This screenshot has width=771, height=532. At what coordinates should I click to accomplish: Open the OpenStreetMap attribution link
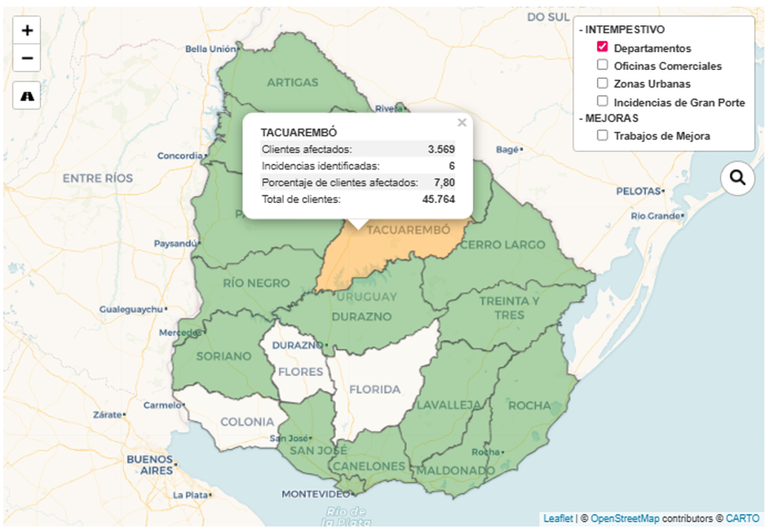[625, 518]
